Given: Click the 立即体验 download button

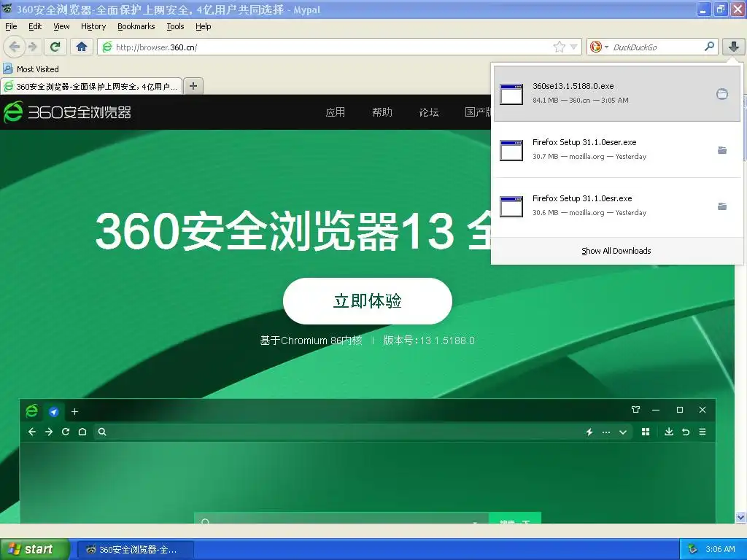Looking at the screenshot, I should (368, 301).
